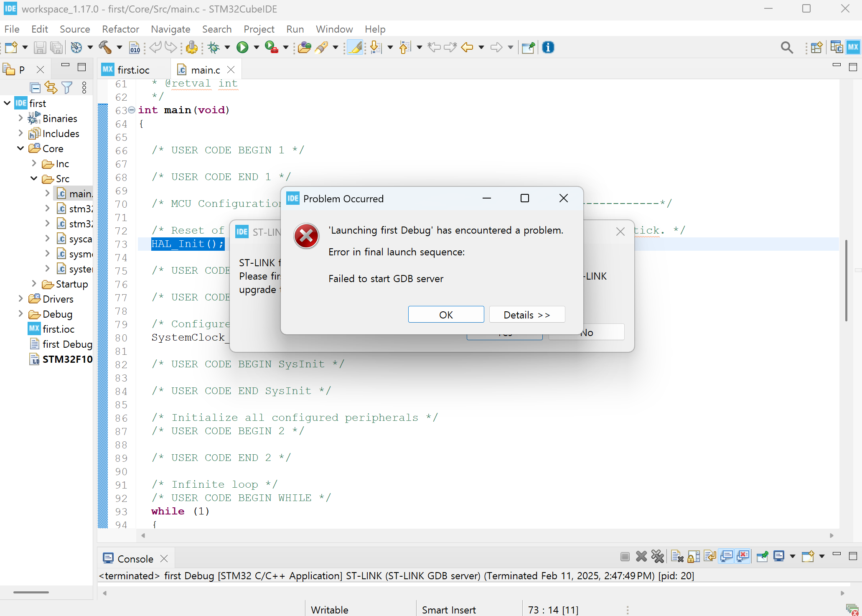Toggle the Mark Occurrences highlighter icon
The image size is (862, 616).
point(355,47)
